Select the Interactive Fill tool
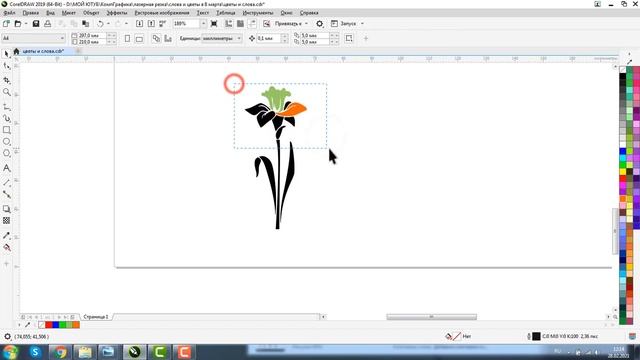The width and height of the screenshot is (640, 360). 7,247
